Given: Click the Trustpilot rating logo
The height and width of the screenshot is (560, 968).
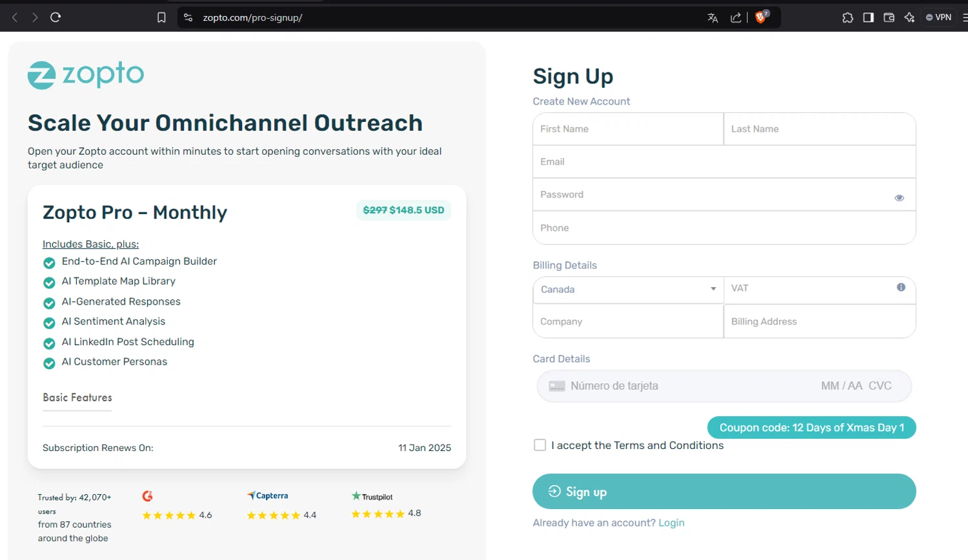Looking at the screenshot, I should click(372, 496).
